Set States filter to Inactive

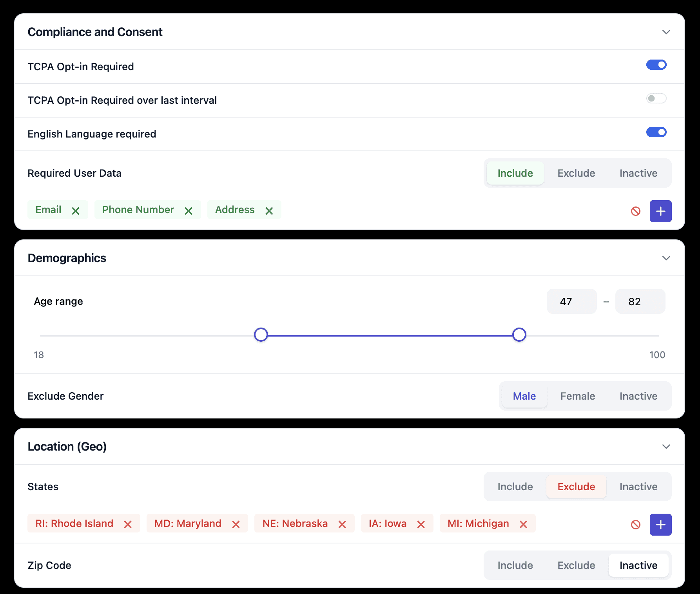coord(638,487)
